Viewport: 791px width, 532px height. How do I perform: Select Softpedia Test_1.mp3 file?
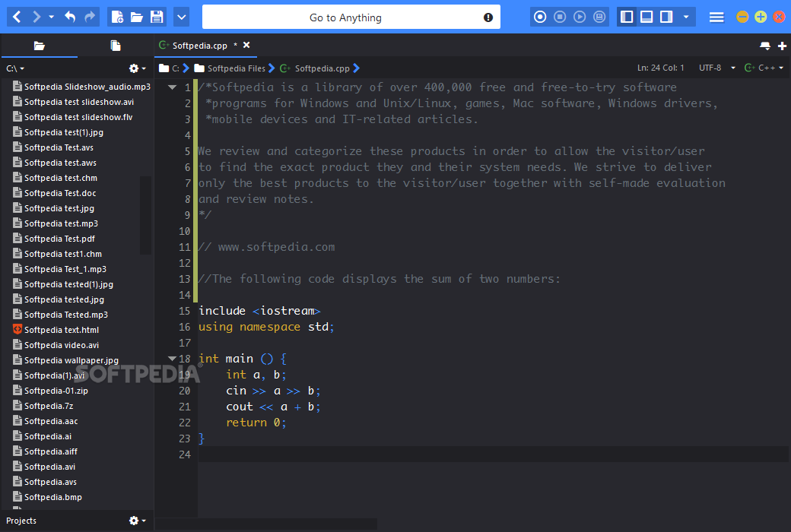59,269
